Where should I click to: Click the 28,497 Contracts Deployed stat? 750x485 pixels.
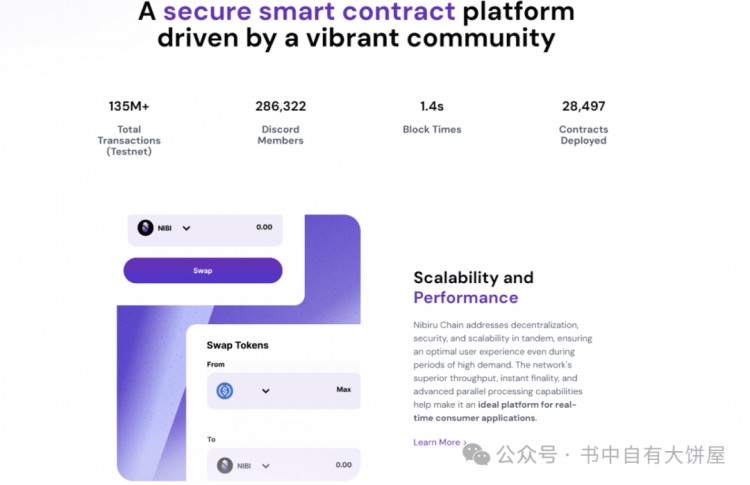pos(584,122)
